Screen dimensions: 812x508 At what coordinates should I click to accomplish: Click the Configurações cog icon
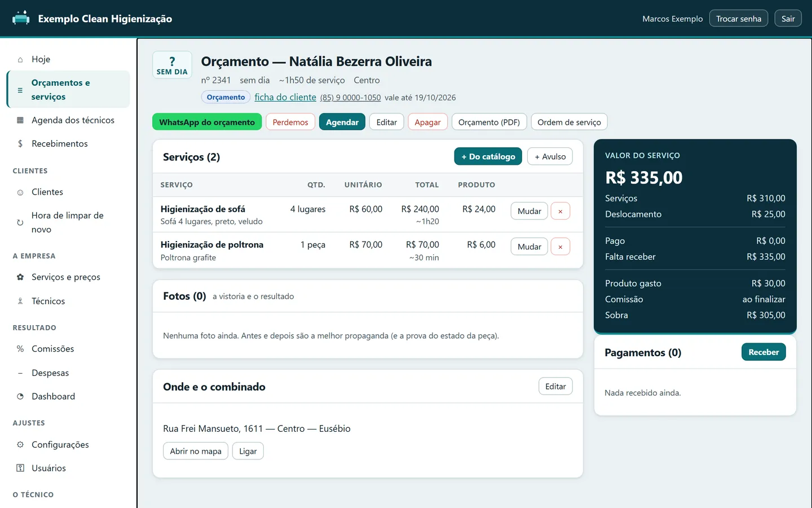click(20, 445)
